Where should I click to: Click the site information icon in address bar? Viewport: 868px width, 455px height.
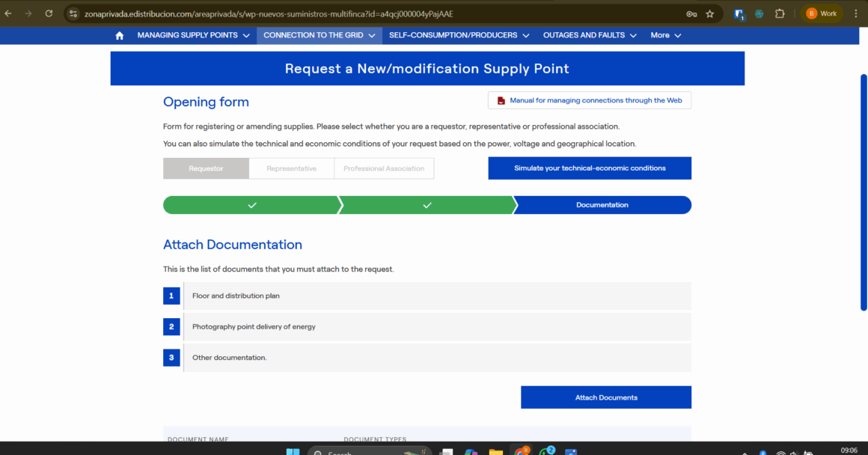click(x=73, y=13)
